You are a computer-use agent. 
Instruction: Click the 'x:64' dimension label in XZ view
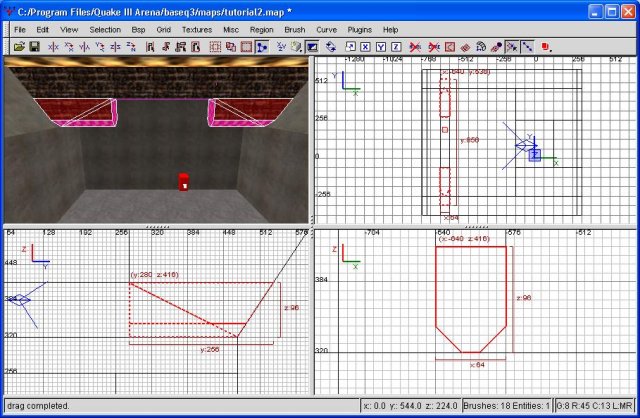[477, 365]
